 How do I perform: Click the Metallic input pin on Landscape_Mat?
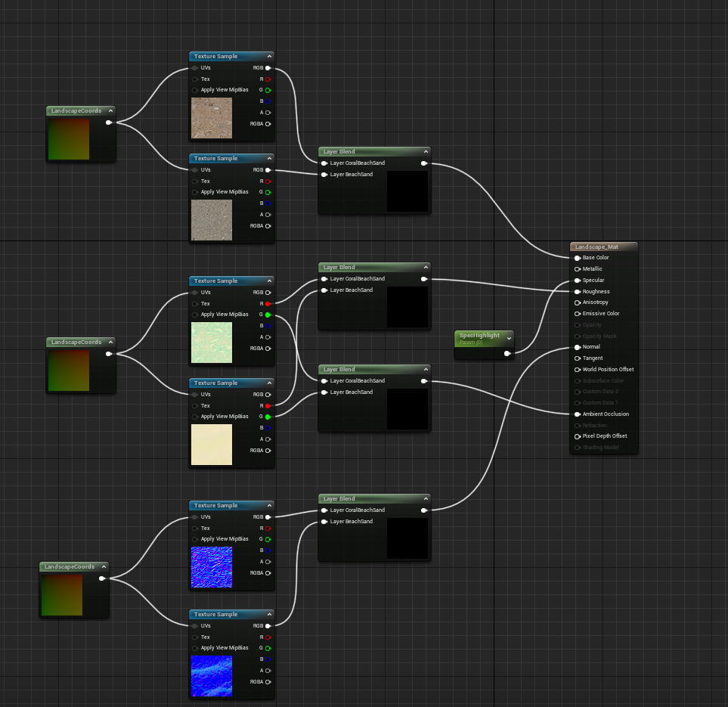coord(578,269)
